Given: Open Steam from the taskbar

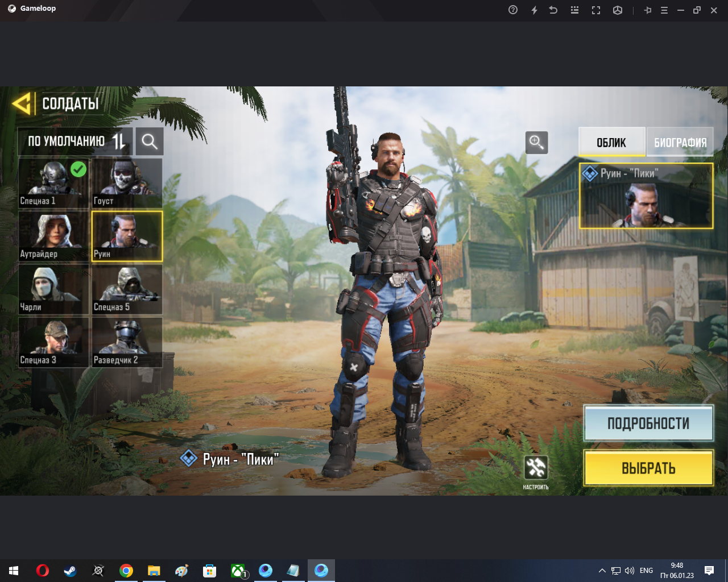Looking at the screenshot, I should (70, 571).
